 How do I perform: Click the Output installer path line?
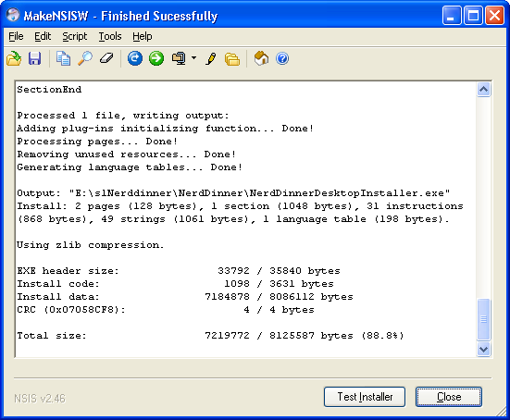click(x=233, y=193)
